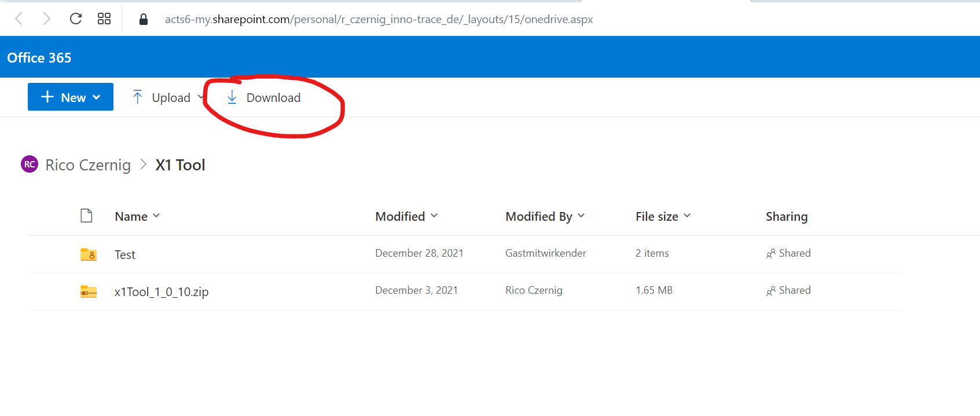This screenshot has width=980, height=416.
Task: Reload the page with refresh icon
Action: [x=75, y=19]
